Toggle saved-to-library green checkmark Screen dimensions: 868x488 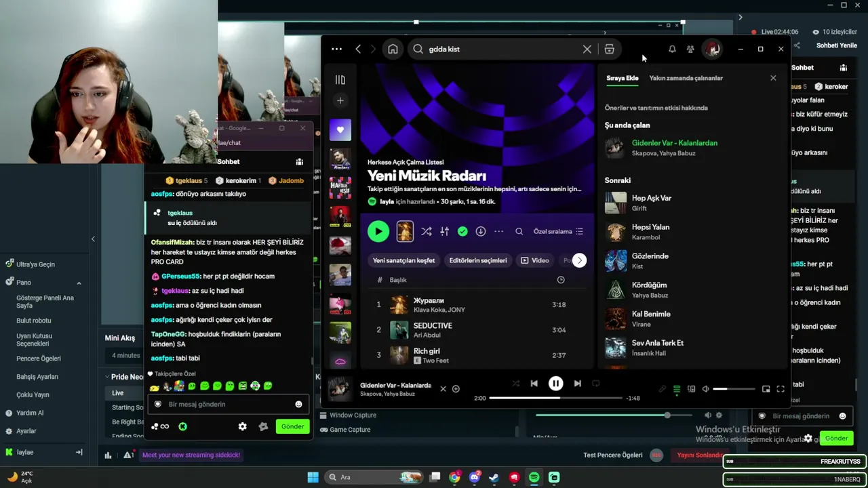pyautogui.click(x=462, y=231)
